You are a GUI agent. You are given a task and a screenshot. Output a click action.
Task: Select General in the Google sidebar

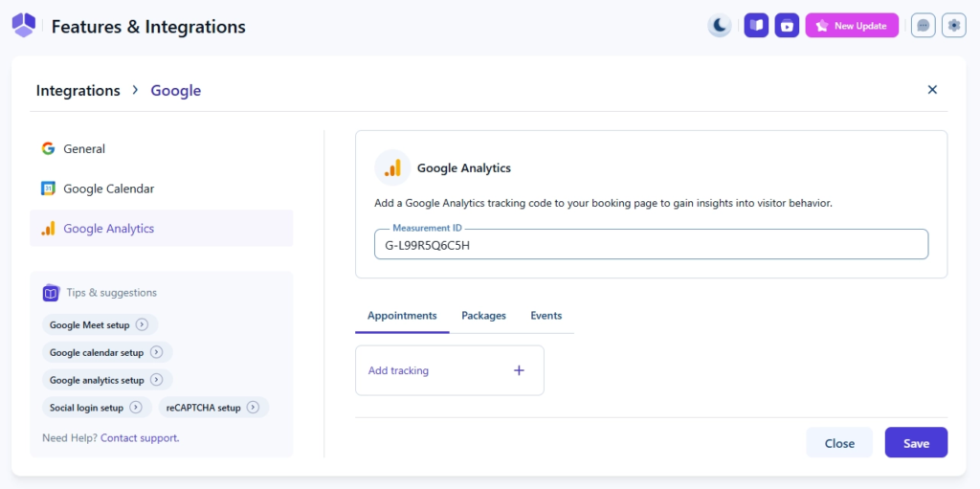point(84,148)
